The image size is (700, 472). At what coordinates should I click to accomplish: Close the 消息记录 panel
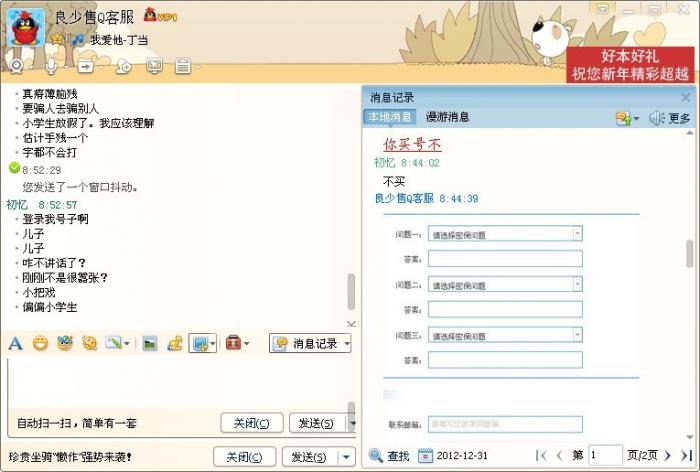click(686, 97)
